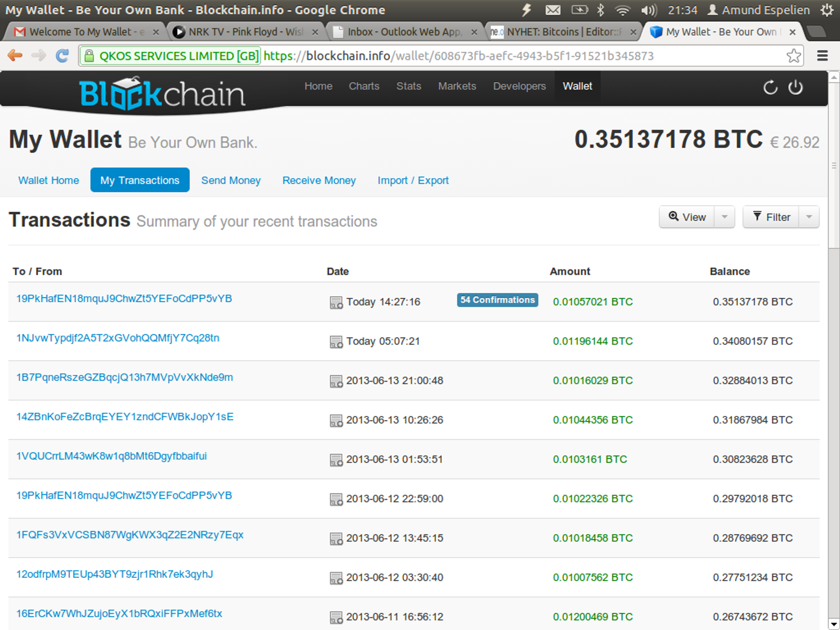Click transaction icon beside 2013-06-13 01:53:51
840x630 pixels.
(336, 460)
